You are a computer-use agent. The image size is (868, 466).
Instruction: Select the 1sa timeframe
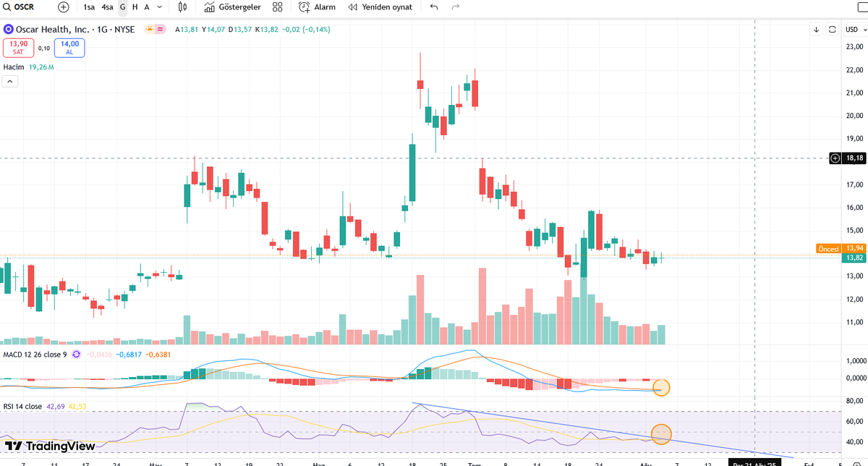(89, 7)
